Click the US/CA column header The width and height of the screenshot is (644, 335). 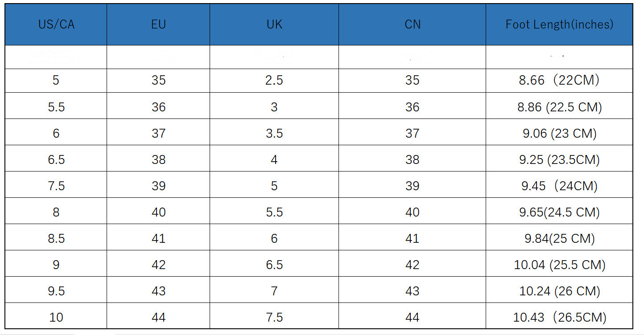tap(56, 25)
